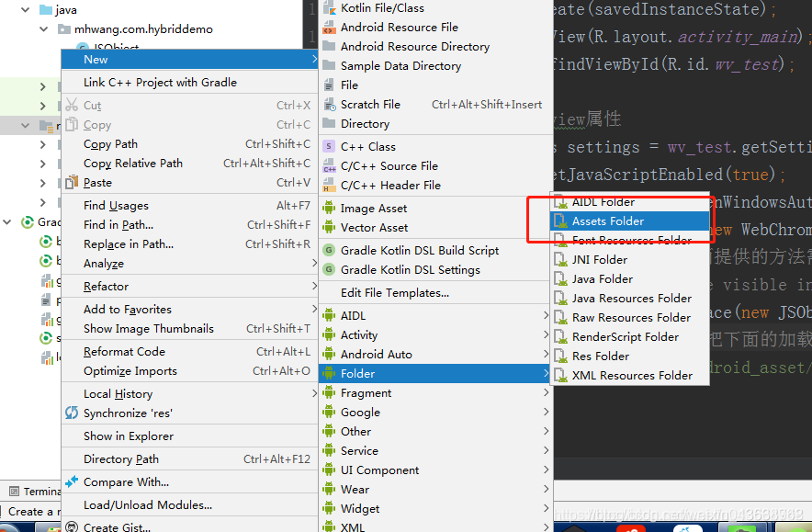Select XML Resources Folder
This screenshot has width=812, height=532.
[630, 376]
